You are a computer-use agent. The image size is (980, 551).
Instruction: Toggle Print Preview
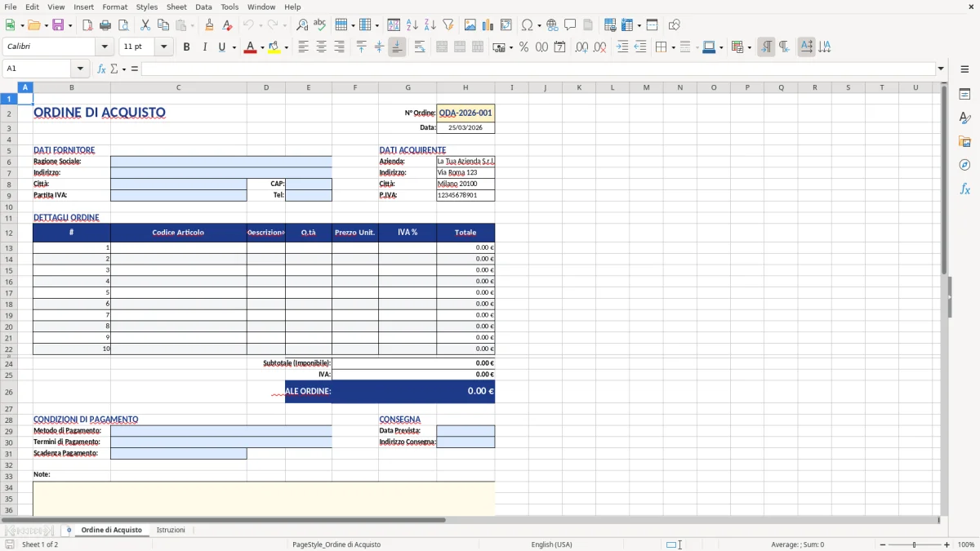[x=123, y=25]
